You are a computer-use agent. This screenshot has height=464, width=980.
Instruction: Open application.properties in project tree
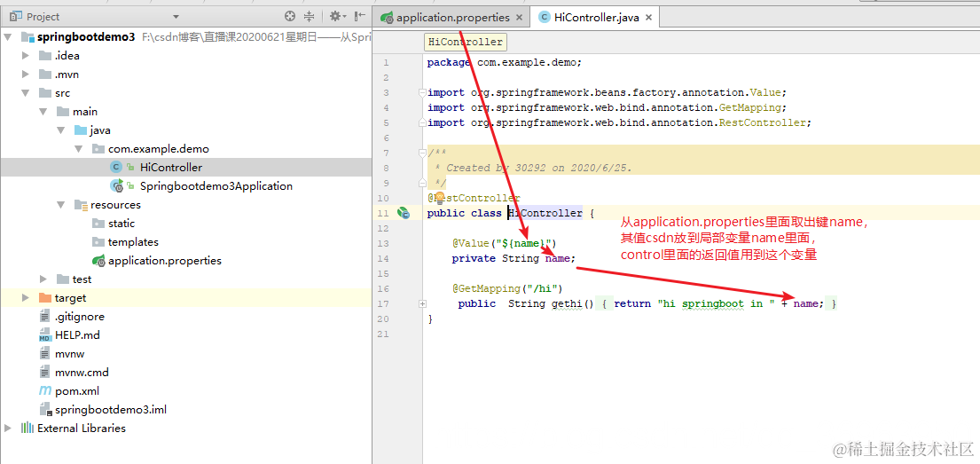pyautogui.click(x=165, y=261)
